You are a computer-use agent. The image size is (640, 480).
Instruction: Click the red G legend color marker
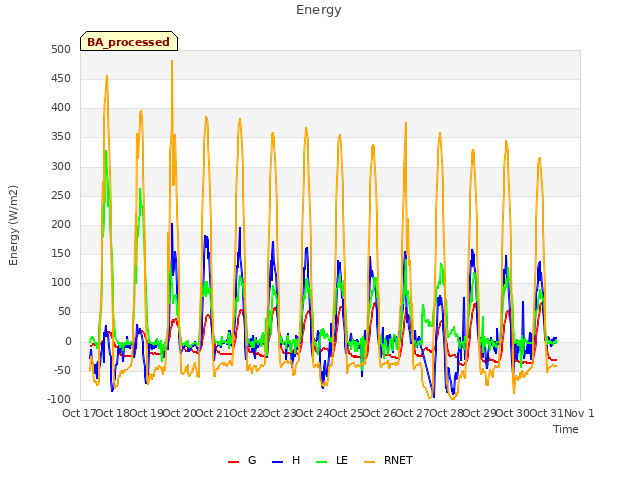tap(233, 462)
